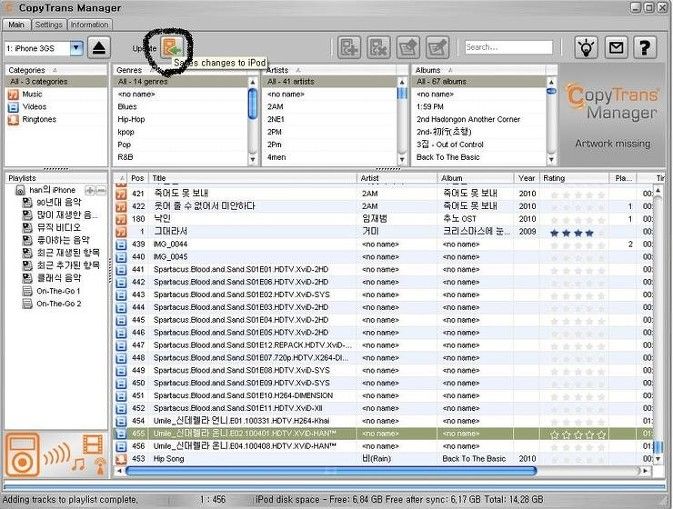Open the 뮤직 비디오 playlist
673x509 pixels.
(58, 227)
